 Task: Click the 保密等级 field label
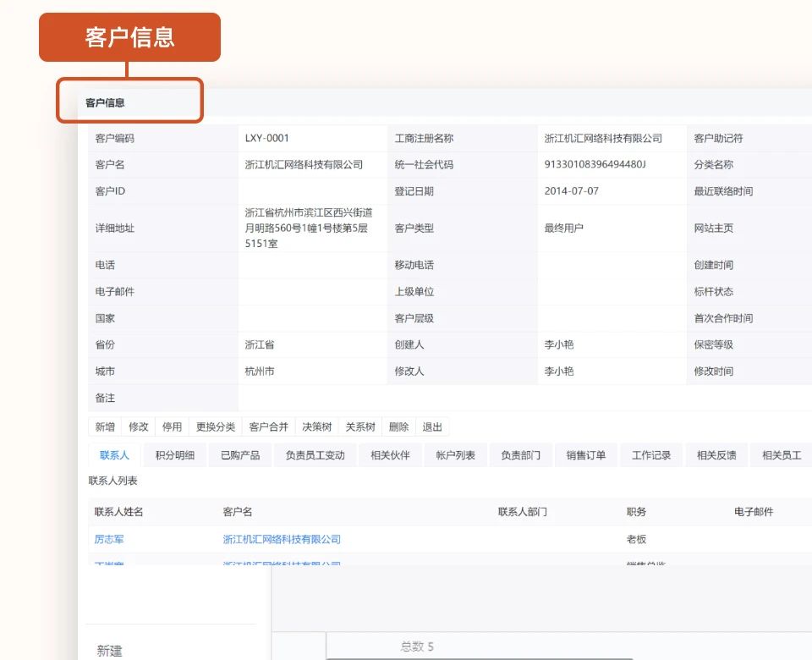coord(714,344)
